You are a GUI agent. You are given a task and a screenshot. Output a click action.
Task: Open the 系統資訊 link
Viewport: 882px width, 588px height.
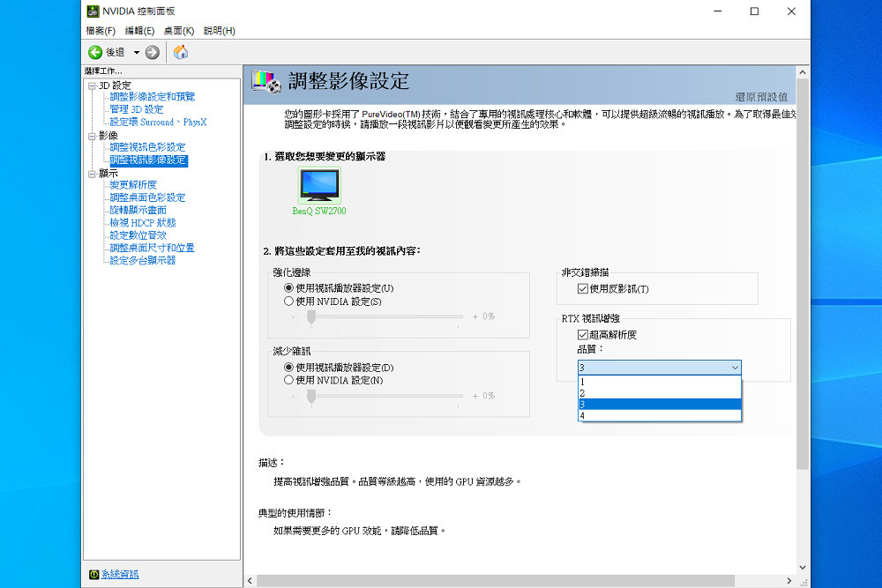pyautogui.click(x=120, y=574)
